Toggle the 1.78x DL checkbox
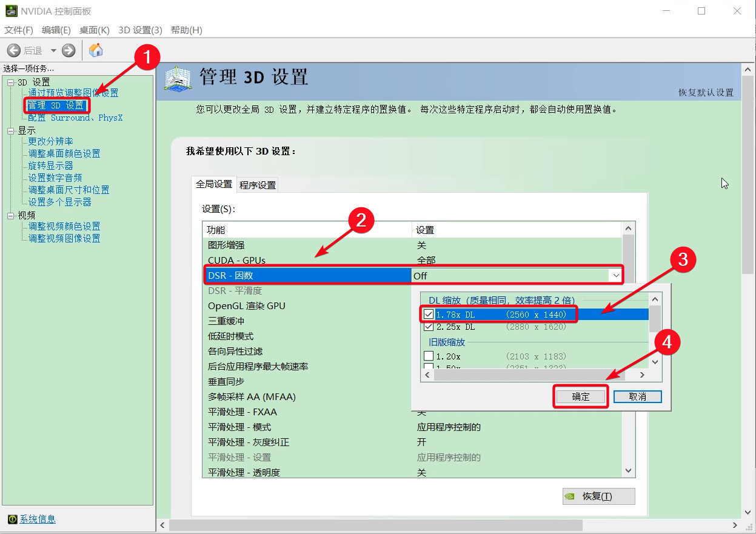 (x=429, y=315)
